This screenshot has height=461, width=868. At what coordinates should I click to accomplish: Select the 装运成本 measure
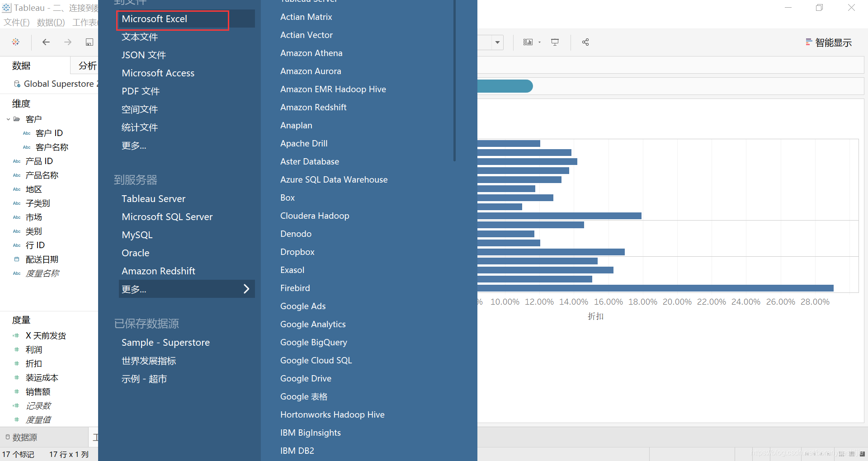click(x=42, y=378)
